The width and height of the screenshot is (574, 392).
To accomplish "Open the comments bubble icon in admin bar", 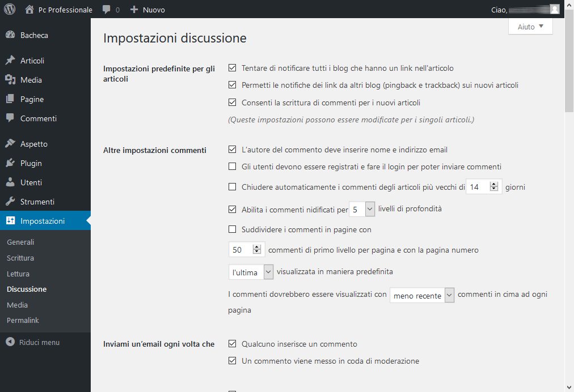I will (107, 10).
